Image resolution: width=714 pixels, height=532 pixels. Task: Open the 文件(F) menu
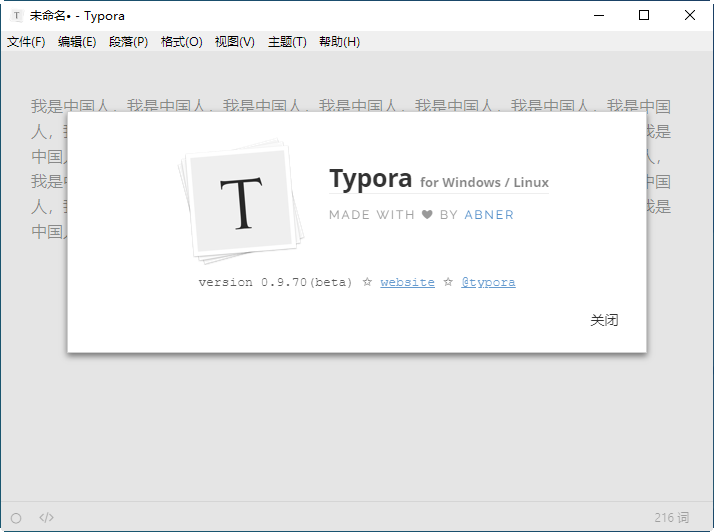click(26, 42)
